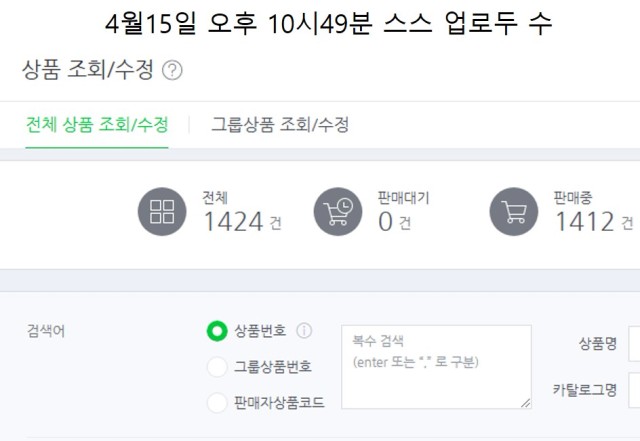Select the 상품번호 radio button

(x=217, y=331)
